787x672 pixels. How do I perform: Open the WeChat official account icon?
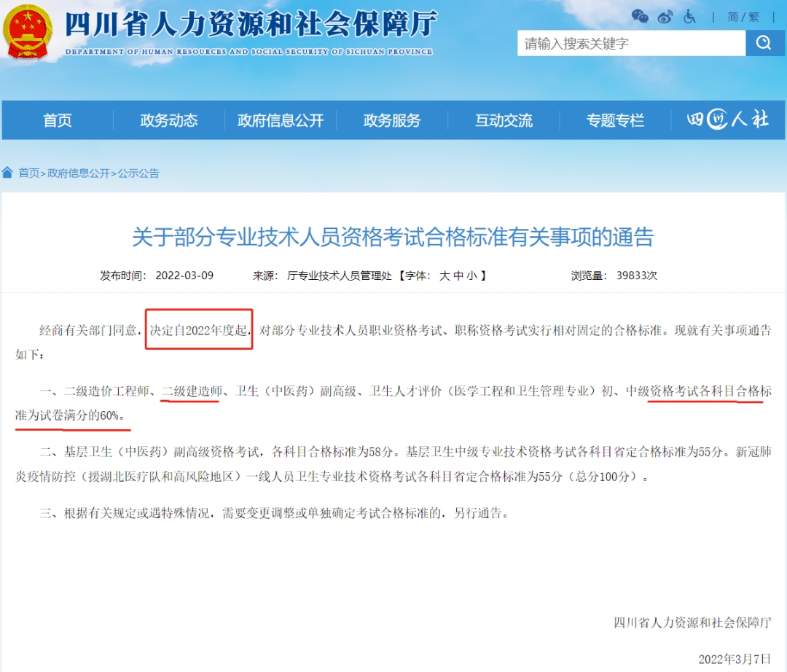(640, 16)
